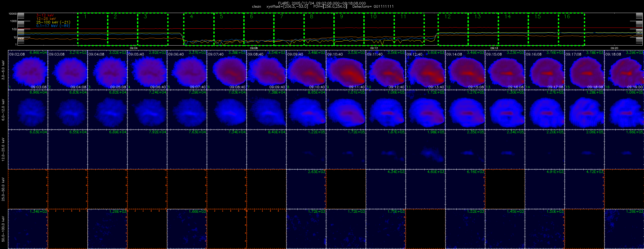Image resolution: width=644 pixels, height=249 pixels.
Task: Click interval number 10 label in lightcurve
Action: (x=373, y=16)
